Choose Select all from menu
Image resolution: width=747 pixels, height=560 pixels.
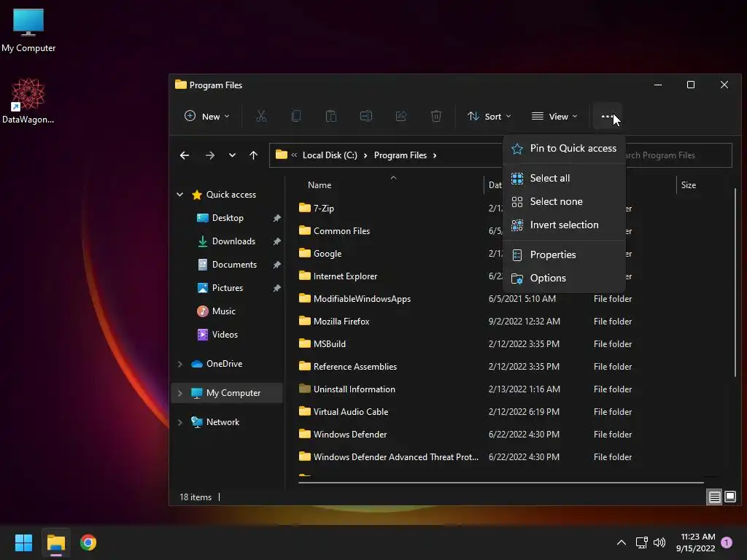(x=564, y=178)
